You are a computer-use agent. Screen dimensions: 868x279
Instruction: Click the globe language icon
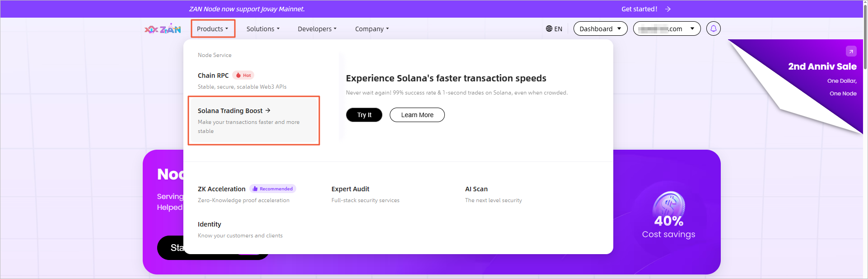pyautogui.click(x=549, y=29)
